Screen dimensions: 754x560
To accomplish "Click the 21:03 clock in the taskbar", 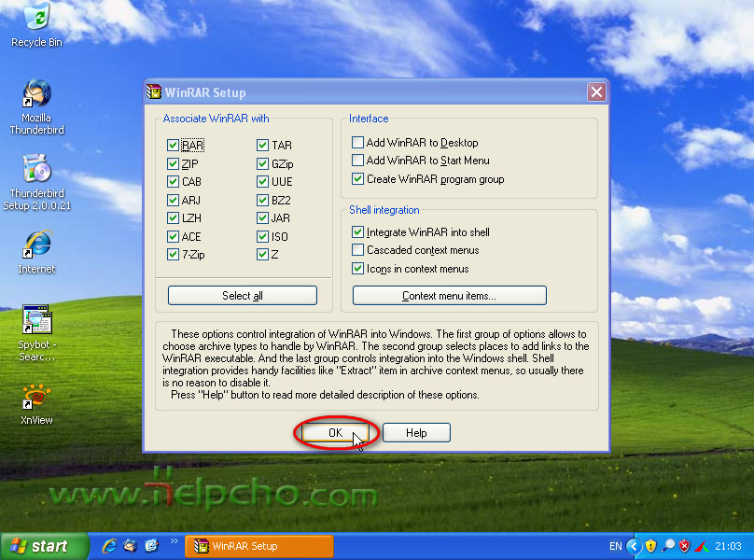I will [728, 546].
